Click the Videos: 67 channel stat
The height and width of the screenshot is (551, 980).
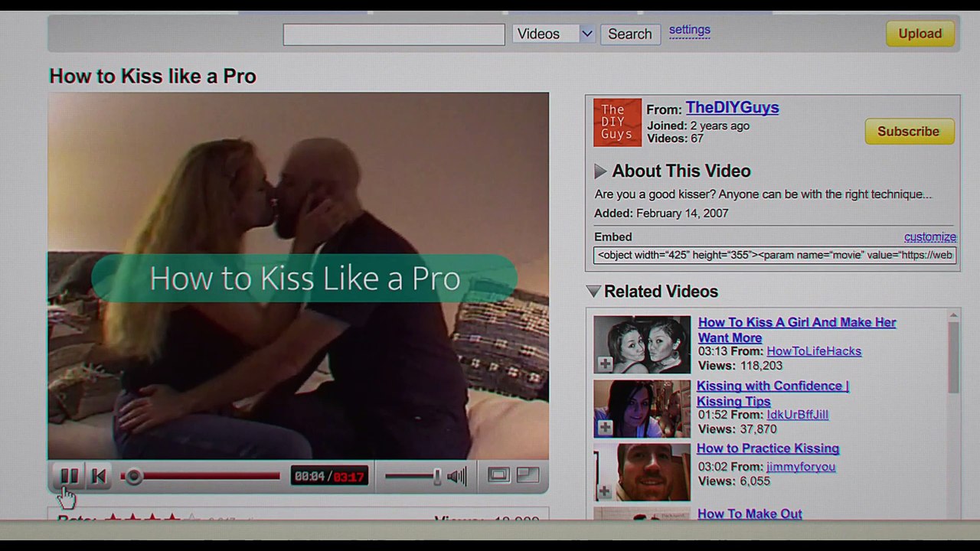click(x=675, y=139)
